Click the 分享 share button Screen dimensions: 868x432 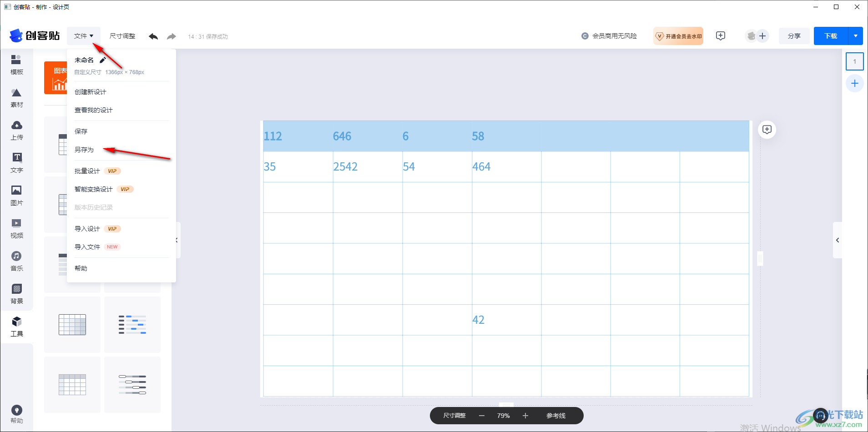tap(794, 36)
